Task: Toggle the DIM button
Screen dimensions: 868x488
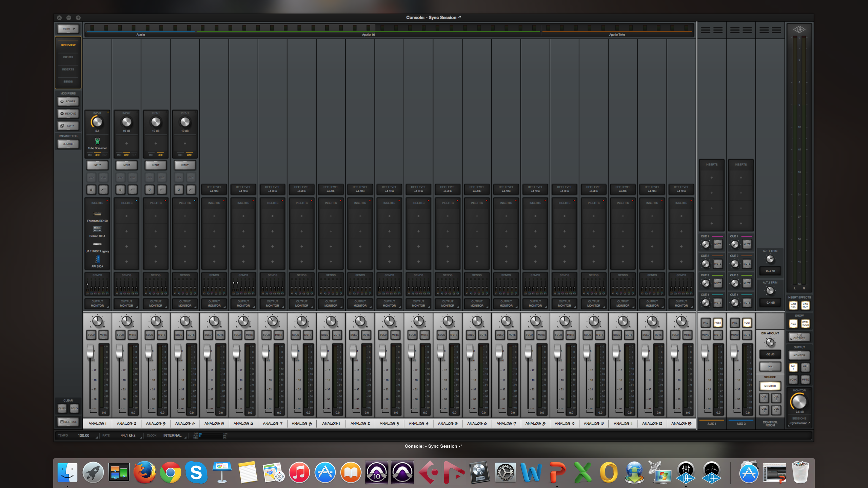Action: pos(770,366)
